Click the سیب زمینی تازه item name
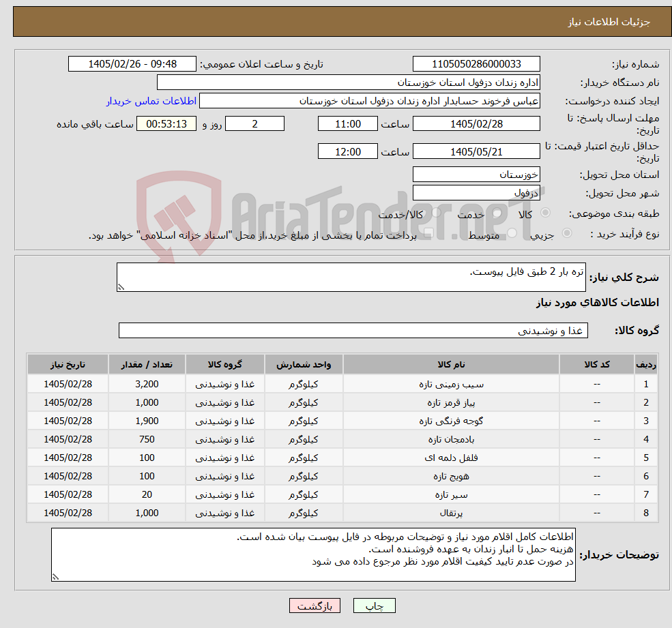Image resolution: width=672 pixels, height=628 pixels. coord(451,385)
